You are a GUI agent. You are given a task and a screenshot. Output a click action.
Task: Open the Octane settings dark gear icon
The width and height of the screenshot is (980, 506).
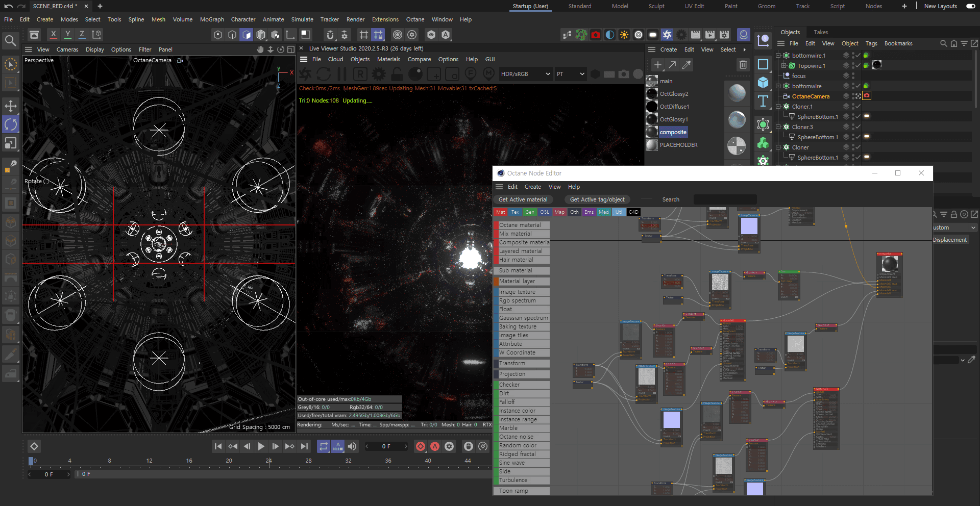[x=681, y=35]
